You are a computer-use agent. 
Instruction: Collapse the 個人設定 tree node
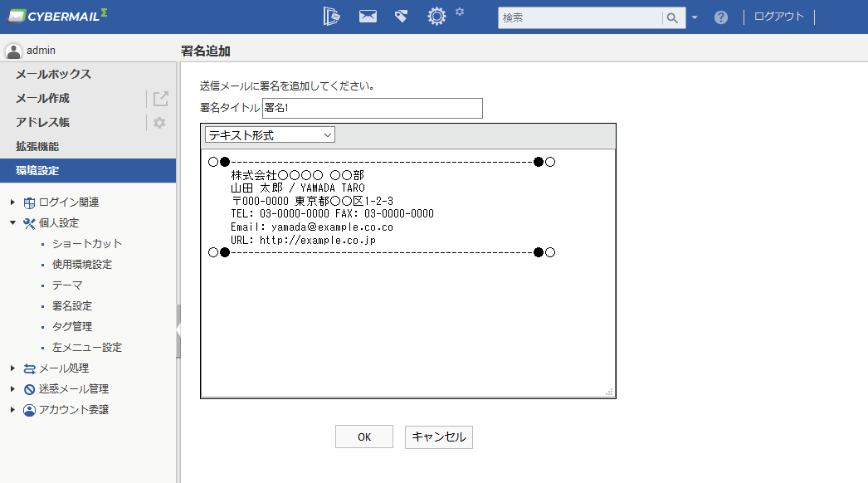(x=12, y=222)
